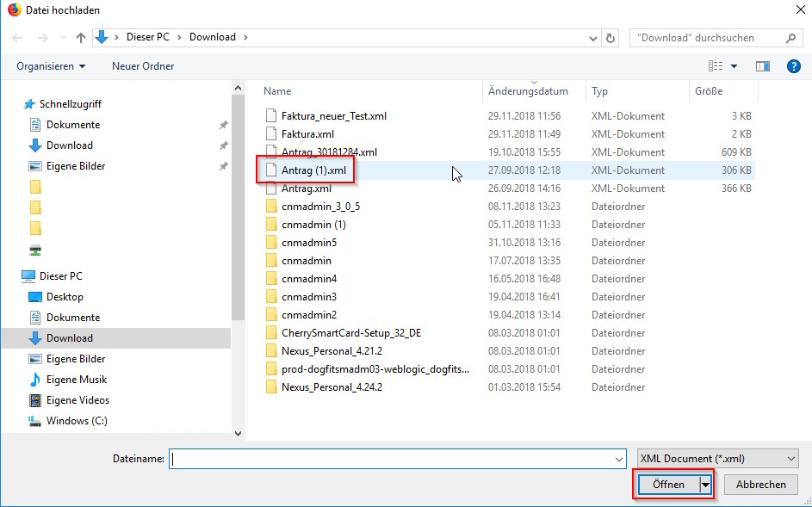The height and width of the screenshot is (507, 812).
Task: Expand Dateiname suggestions dropdown
Action: (618, 459)
